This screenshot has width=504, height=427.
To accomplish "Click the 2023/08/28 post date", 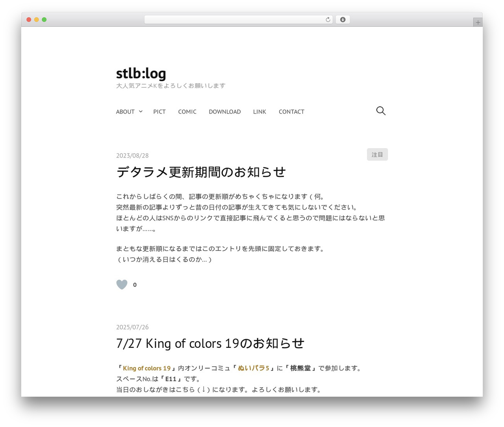I will [132, 156].
